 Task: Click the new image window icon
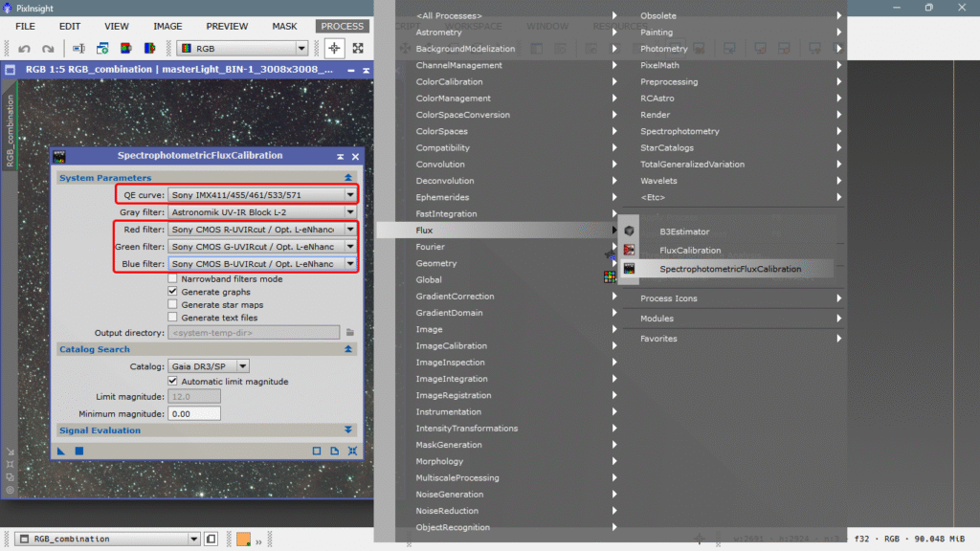[x=102, y=49]
